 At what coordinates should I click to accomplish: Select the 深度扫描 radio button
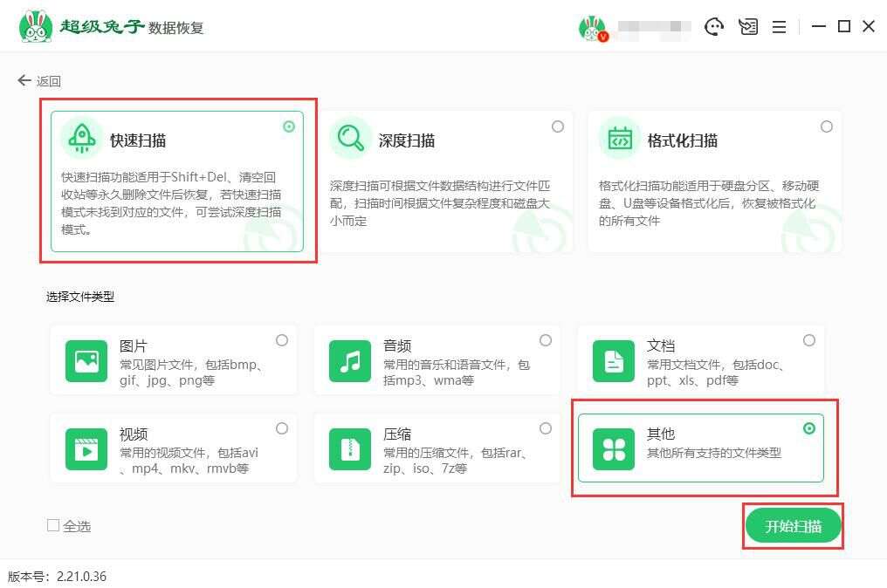558,126
